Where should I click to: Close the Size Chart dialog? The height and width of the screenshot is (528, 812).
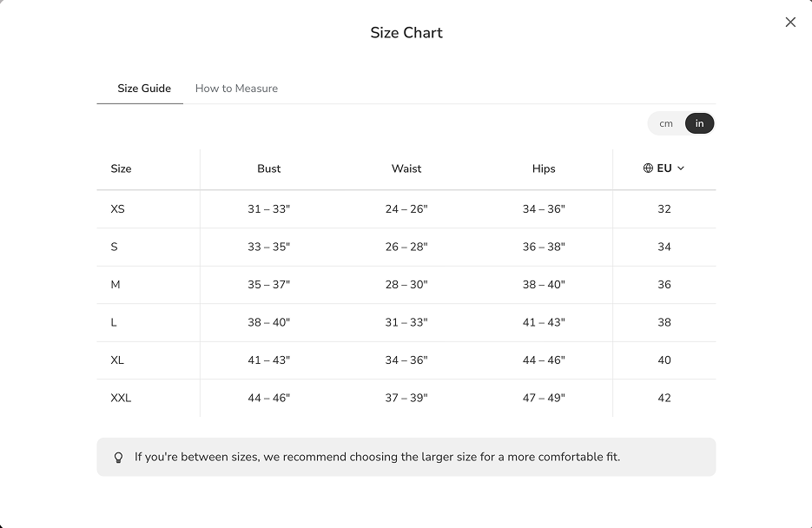(790, 23)
